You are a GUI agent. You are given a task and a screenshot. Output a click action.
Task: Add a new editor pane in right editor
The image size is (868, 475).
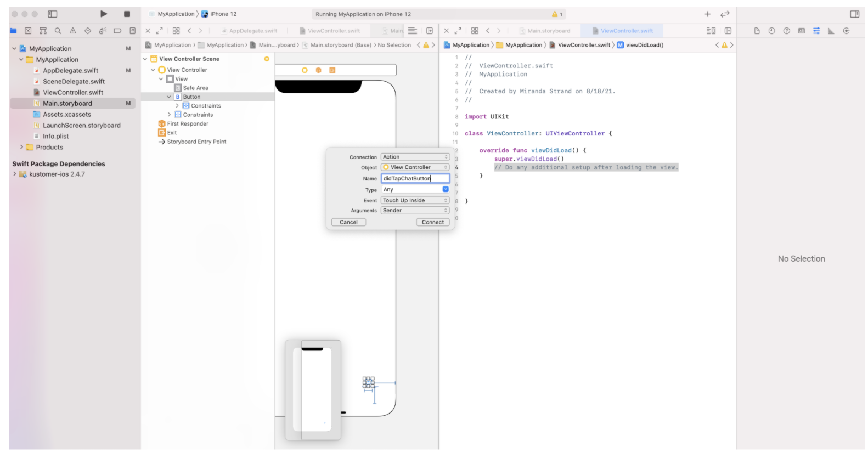click(728, 31)
